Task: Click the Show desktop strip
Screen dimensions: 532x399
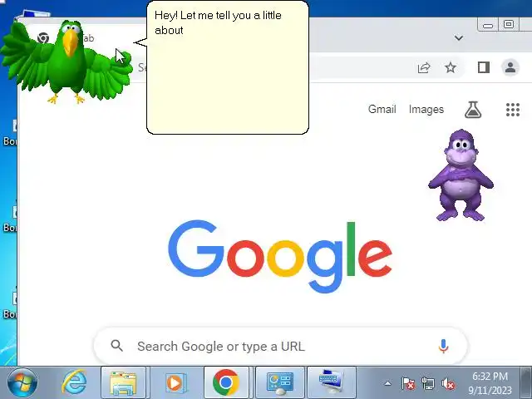Action: click(525, 382)
